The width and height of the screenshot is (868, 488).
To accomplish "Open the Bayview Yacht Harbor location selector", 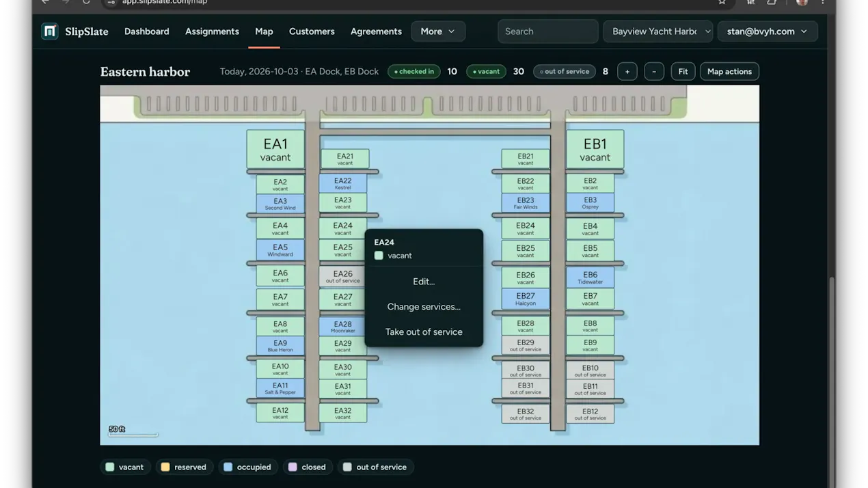I will click(658, 31).
